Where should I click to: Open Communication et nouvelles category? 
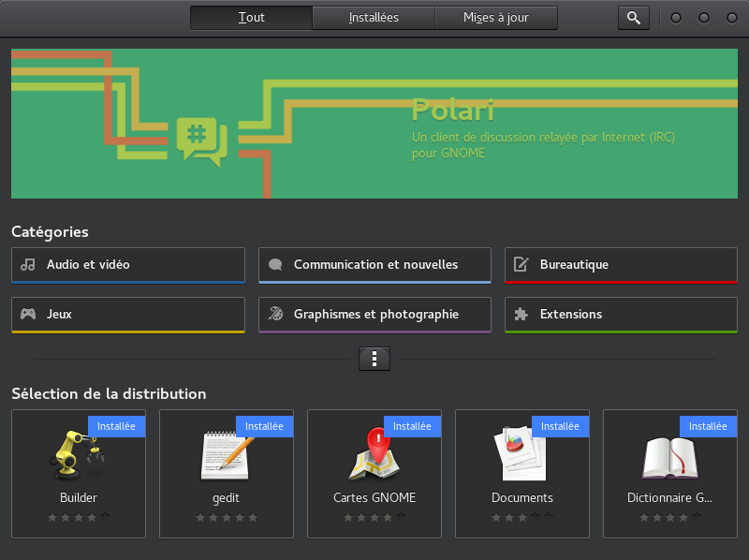tap(374, 265)
